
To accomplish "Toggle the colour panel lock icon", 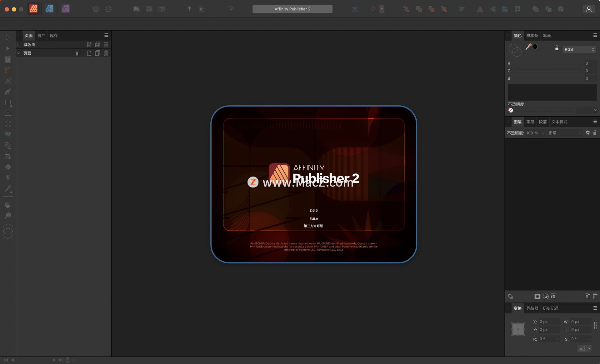I will [557, 48].
